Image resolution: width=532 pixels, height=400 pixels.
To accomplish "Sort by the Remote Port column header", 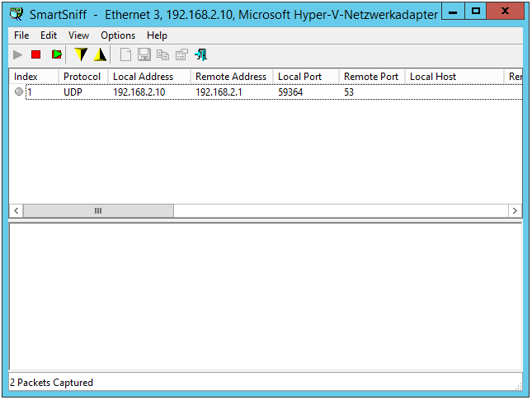I will click(370, 77).
